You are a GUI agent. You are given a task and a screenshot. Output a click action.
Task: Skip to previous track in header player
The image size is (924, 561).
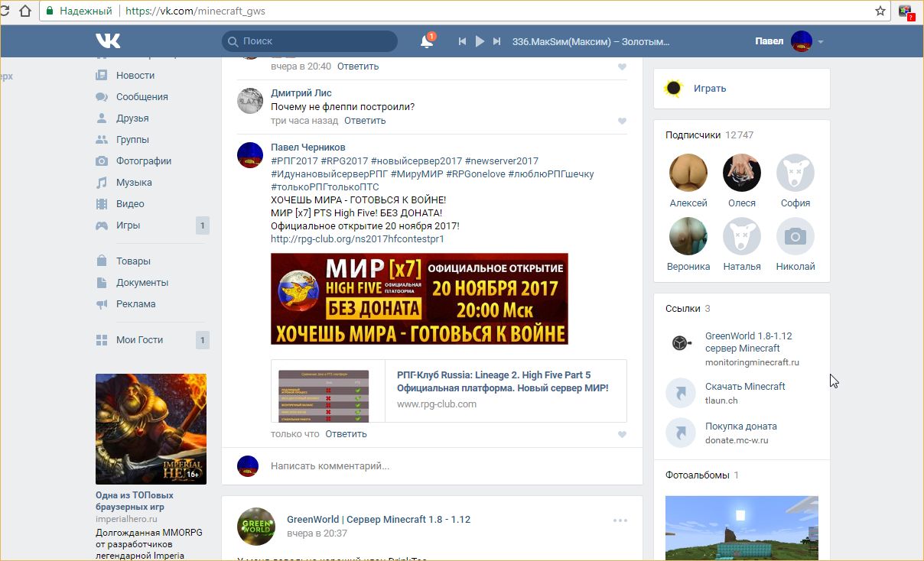(462, 41)
